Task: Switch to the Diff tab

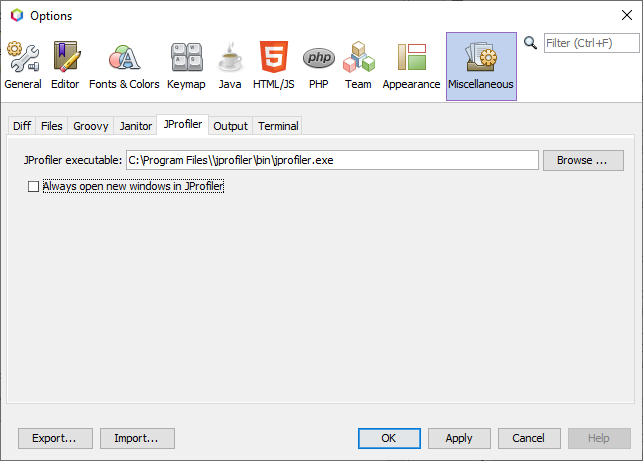Action: coord(22,126)
